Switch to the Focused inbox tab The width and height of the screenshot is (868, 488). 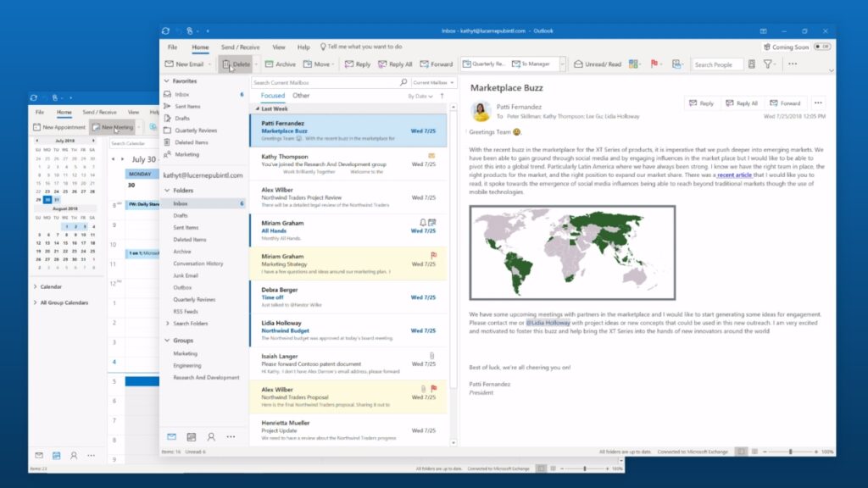[272, 96]
